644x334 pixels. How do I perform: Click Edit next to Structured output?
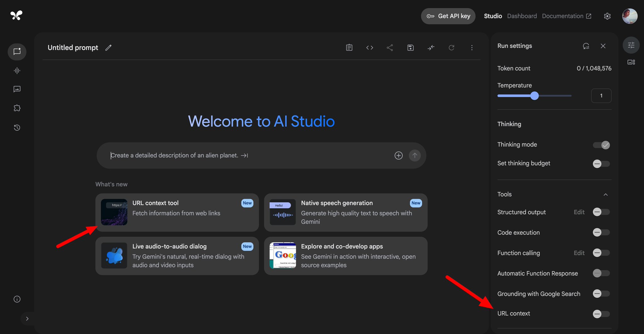[x=579, y=212]
